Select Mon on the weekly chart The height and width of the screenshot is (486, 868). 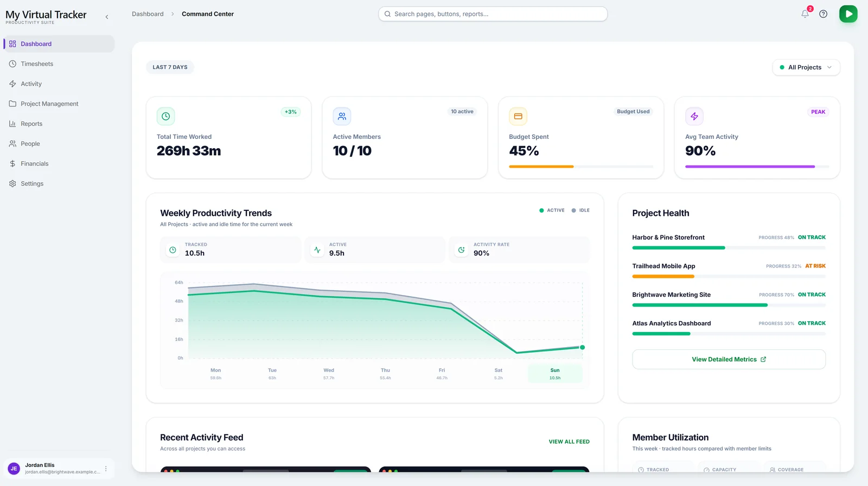coord(216,374)
